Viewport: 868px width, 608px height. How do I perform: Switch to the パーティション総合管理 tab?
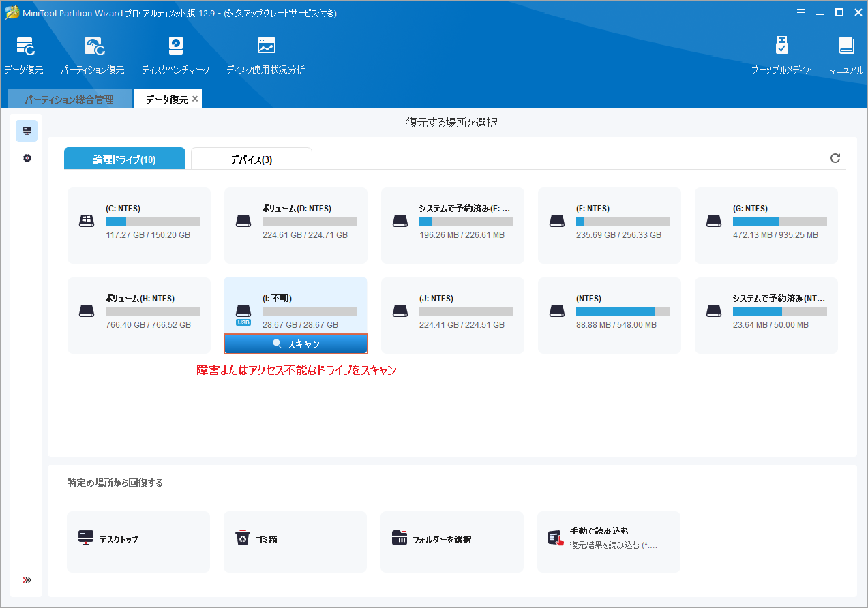point(70,100)
